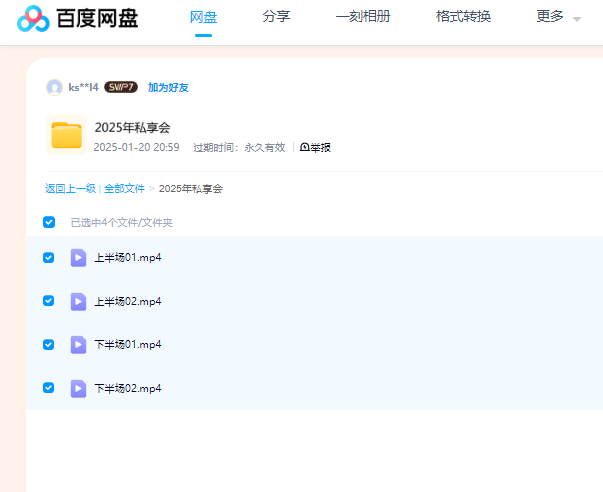The image size is (603, 492).
Task: Click the Baidu Netdisk cloud logo icon
Action: tap(33, 18)
